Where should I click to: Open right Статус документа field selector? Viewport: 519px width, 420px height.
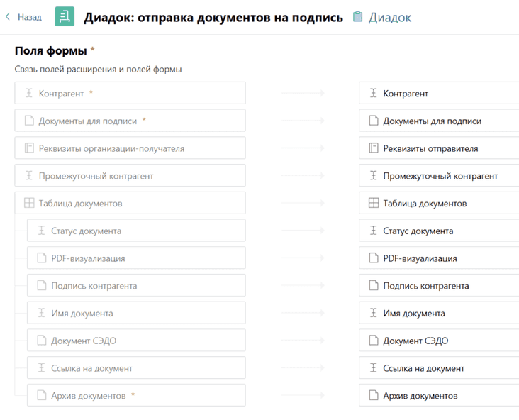[x=440, y=231]
